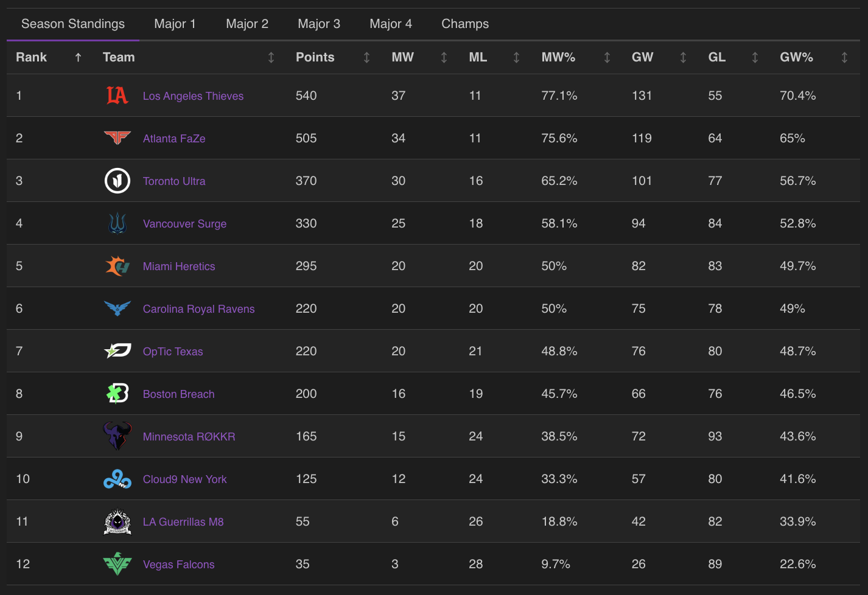Click the Vancouver Surge trident logo

(x=117, y=223)
